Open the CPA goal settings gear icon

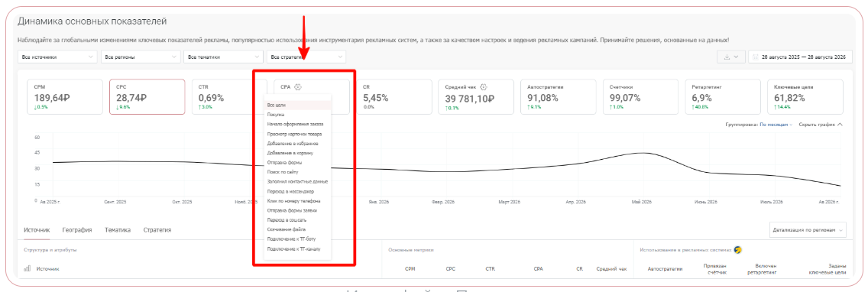[298, 86]
